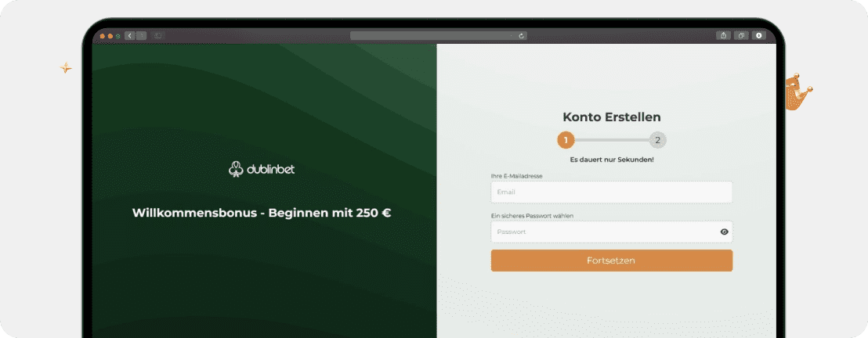This screenshot has width=868, height=338.
Task: Reload the page with the refresh icon
Action: pyautogui.click(x=521, y=36)
